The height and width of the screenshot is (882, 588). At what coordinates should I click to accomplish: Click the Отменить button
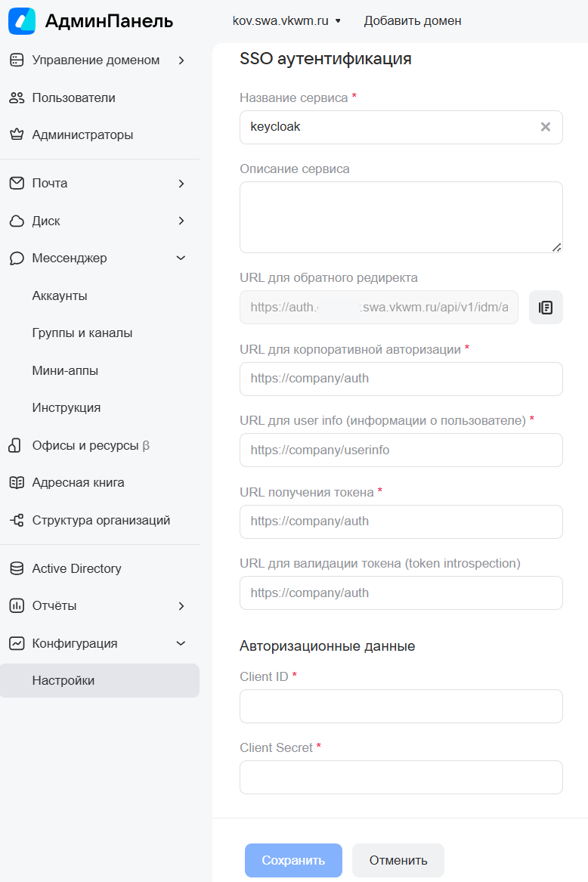coord(398,860)
